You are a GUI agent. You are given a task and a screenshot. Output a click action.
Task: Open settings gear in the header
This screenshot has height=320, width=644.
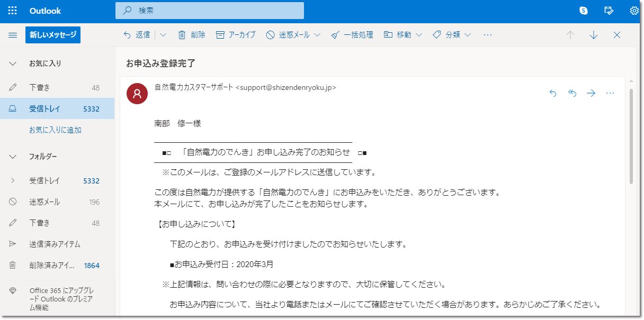click(634, 11)
